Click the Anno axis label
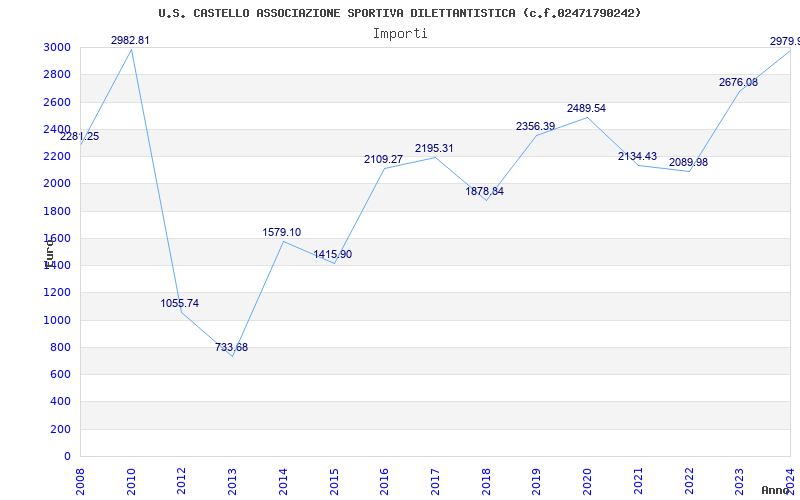 click(775, 490)
